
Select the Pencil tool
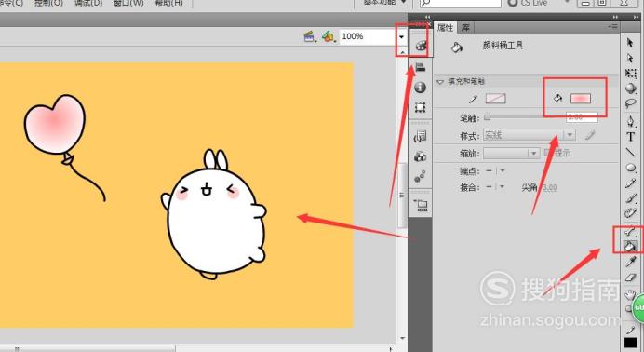point(630,183)
